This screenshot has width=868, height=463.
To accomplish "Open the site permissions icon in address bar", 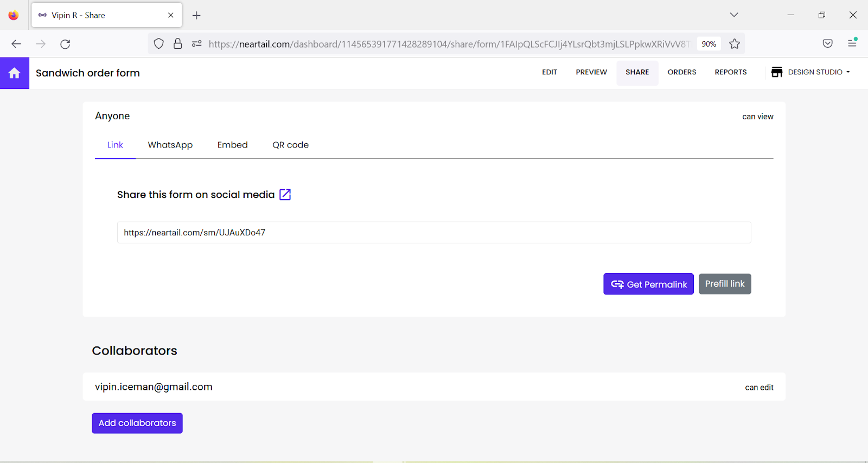I will (x=197, y=44).
